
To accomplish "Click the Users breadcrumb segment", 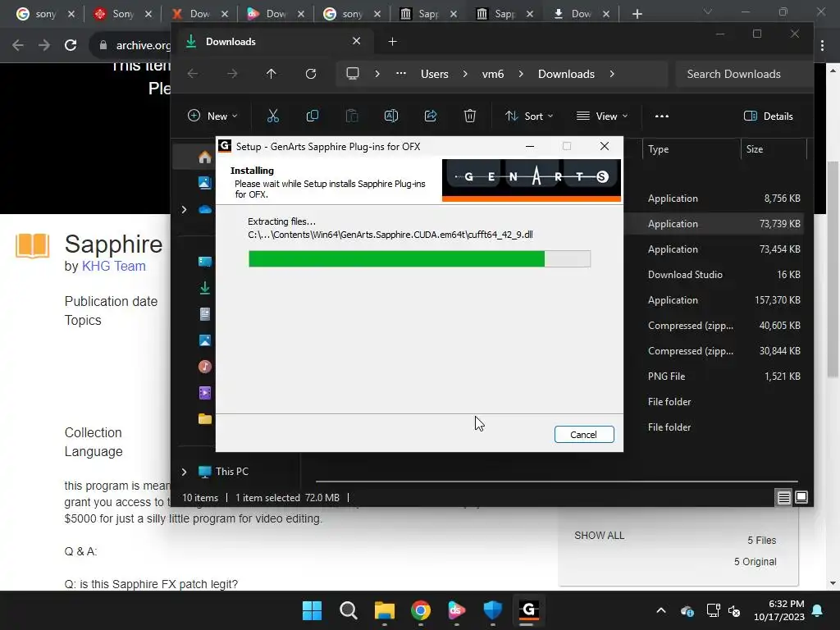I will coord(435,74).
